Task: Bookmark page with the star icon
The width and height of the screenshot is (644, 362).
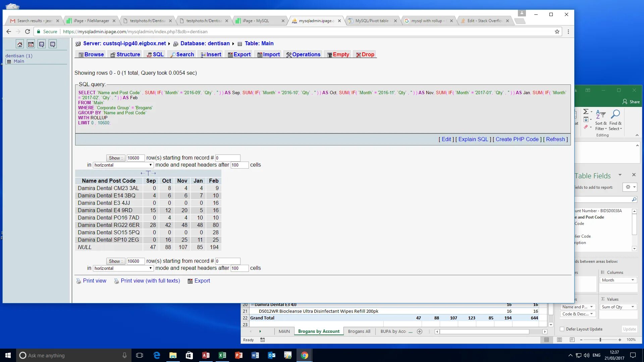Action: [x=557, y=32]
